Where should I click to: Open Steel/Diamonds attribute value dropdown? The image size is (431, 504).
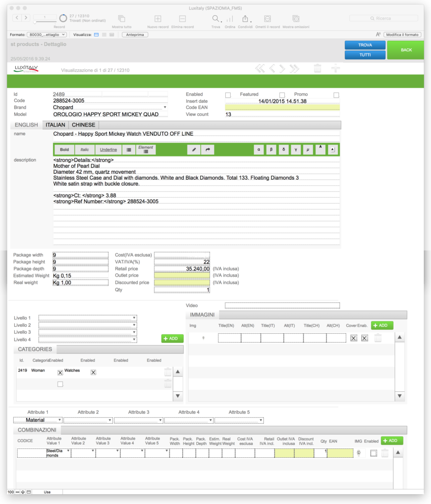coord(58,453)
